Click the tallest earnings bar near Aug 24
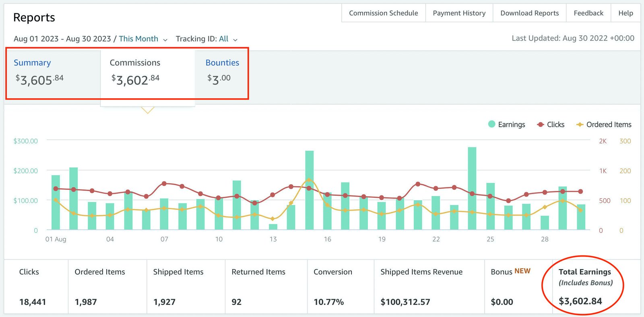This screenshot has height=317, width=644. (x=472, y=189)
